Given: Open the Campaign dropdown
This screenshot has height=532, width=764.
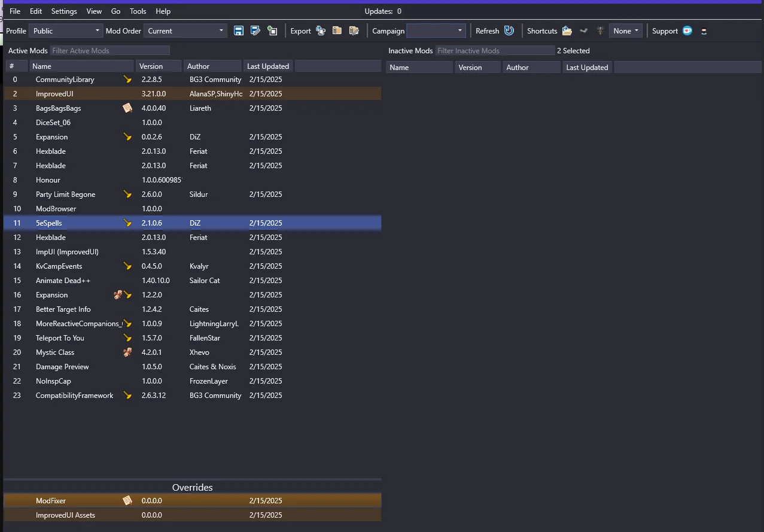Looking at the screenshot, I should [436, 31].
